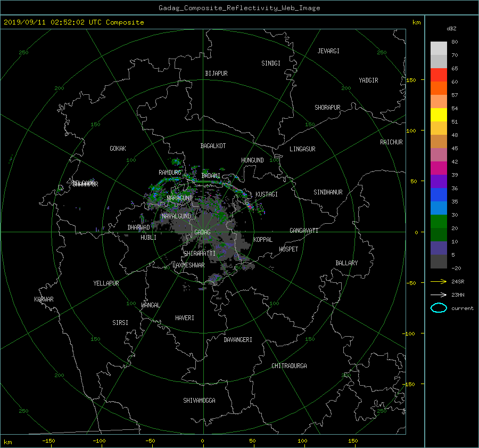Viewport: 479px width, 448px height.
Task: Click the SINDGI city label
Action: point(271,63)
